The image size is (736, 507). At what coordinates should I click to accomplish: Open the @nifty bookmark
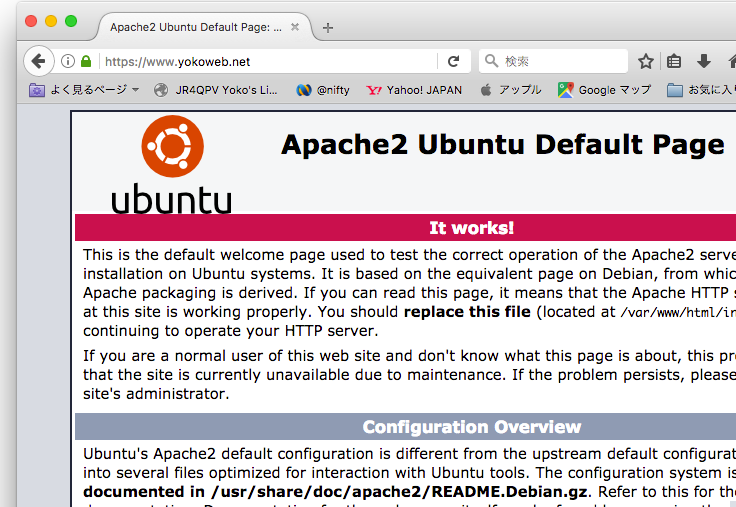pos(323,90)
